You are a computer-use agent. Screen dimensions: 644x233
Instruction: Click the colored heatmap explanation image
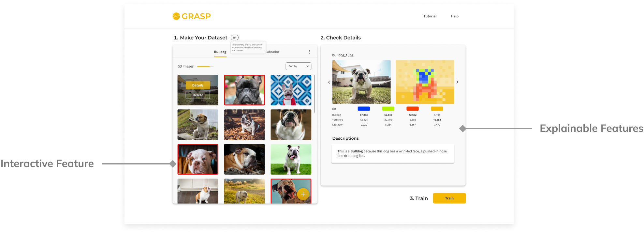[x=425, y=82]
